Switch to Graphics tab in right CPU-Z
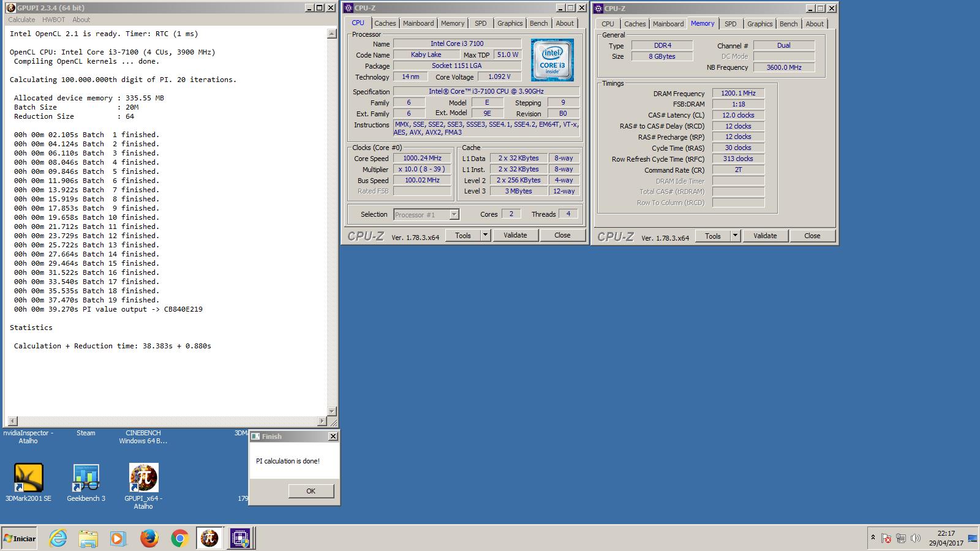Image resolution: width=980 pixels, height=551 pixels. [x=760, y=24]
